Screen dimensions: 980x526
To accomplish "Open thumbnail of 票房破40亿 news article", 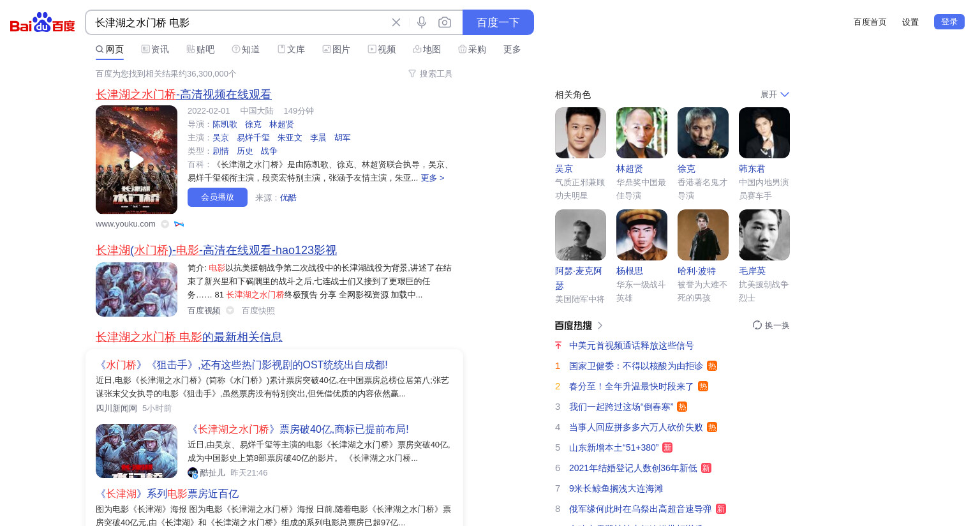I will (x=137, y=451).
